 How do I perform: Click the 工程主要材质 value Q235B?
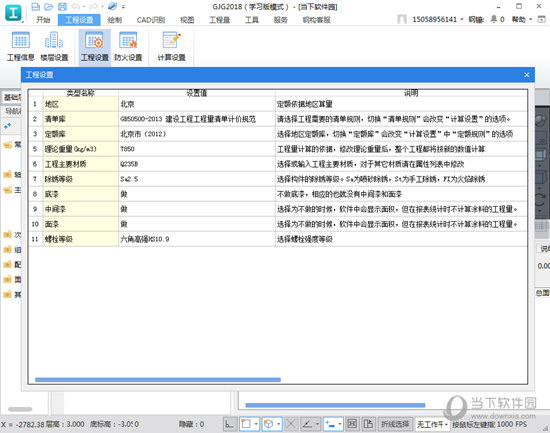click(x=197, y=164)
